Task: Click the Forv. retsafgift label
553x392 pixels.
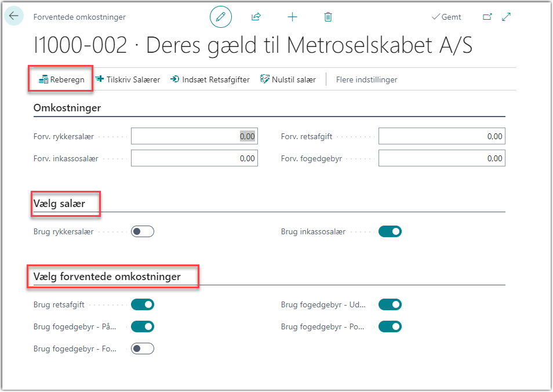Action: pyautogui.click(x=307, y=136)
